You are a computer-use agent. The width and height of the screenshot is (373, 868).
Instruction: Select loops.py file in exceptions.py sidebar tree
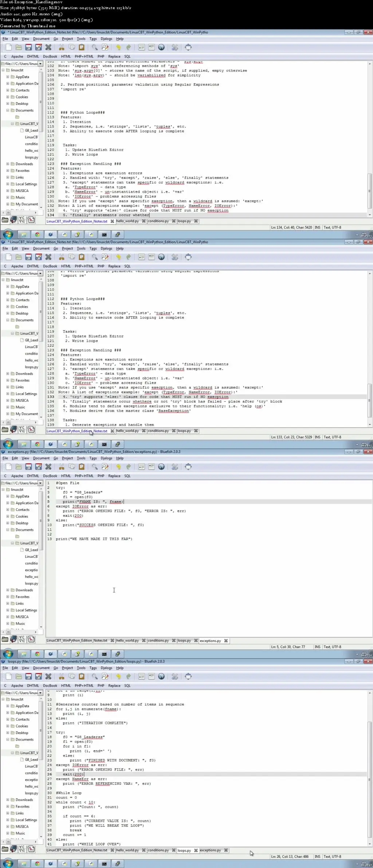click(x=31, y=583)
